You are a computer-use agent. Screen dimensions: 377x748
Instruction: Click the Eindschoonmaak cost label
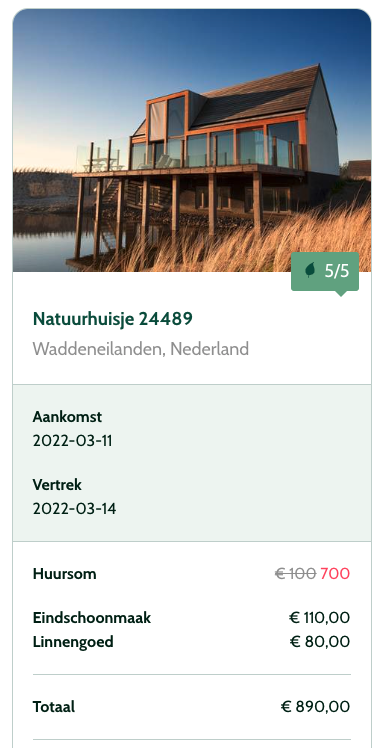tap(92, 618)
